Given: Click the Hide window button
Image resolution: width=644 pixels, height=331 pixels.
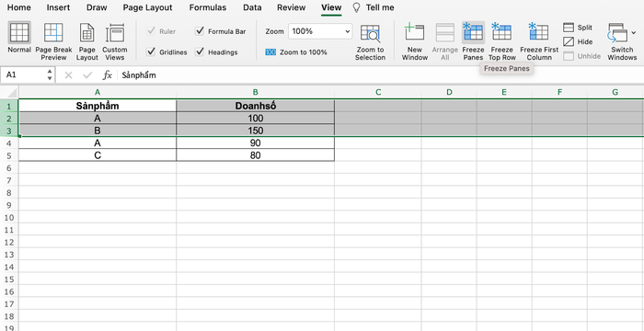Looking at the screenshot, I should pyautogui.click(x=578, y=42).
